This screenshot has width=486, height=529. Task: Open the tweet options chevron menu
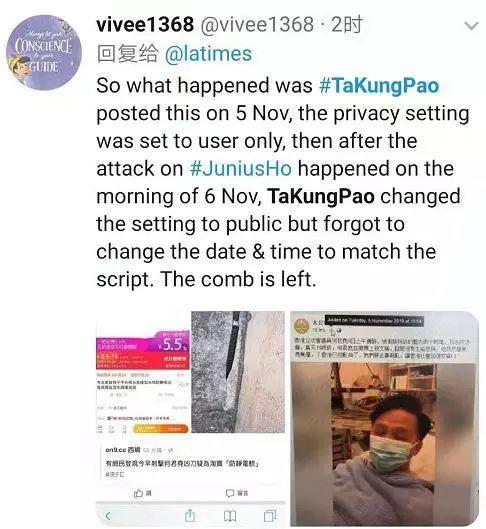pos(471,26)
